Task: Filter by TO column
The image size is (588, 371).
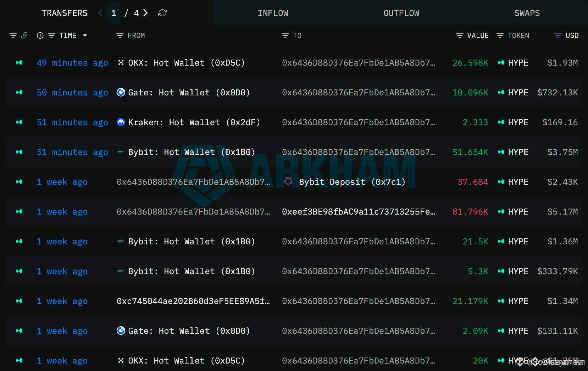Action: (x=285, y=35)
